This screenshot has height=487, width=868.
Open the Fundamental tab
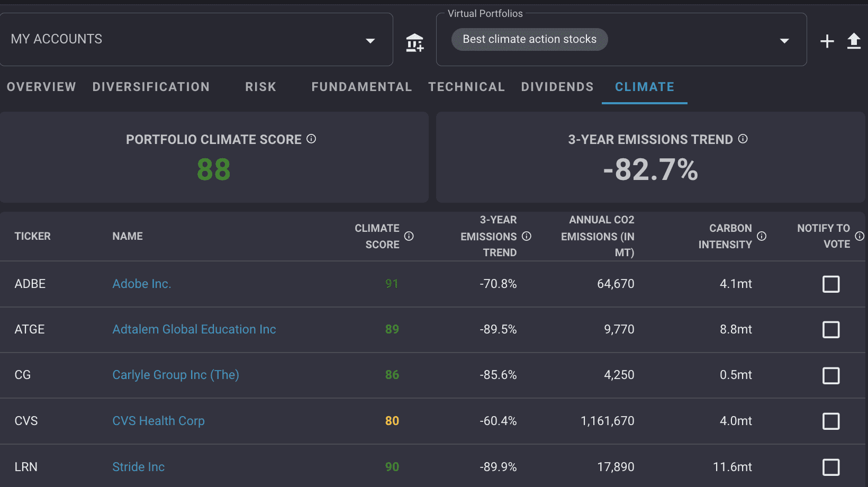(x=361, y=87)
